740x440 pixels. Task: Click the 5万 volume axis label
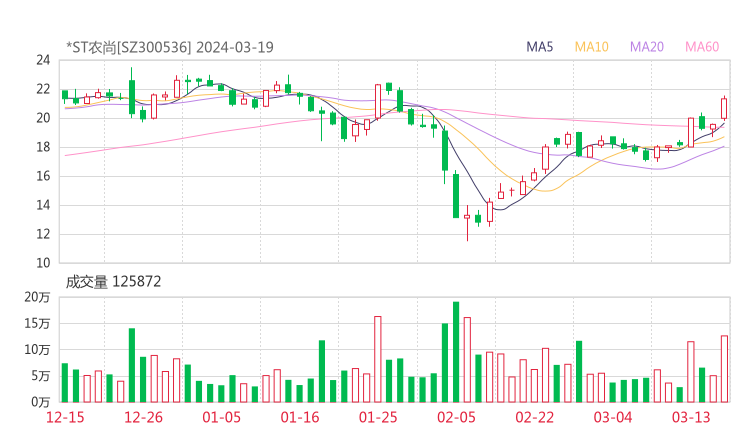(x=41, y=376)
